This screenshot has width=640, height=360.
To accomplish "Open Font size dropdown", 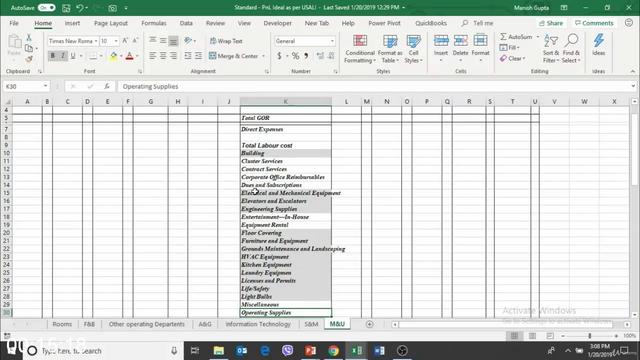I will tap(116, 41).
